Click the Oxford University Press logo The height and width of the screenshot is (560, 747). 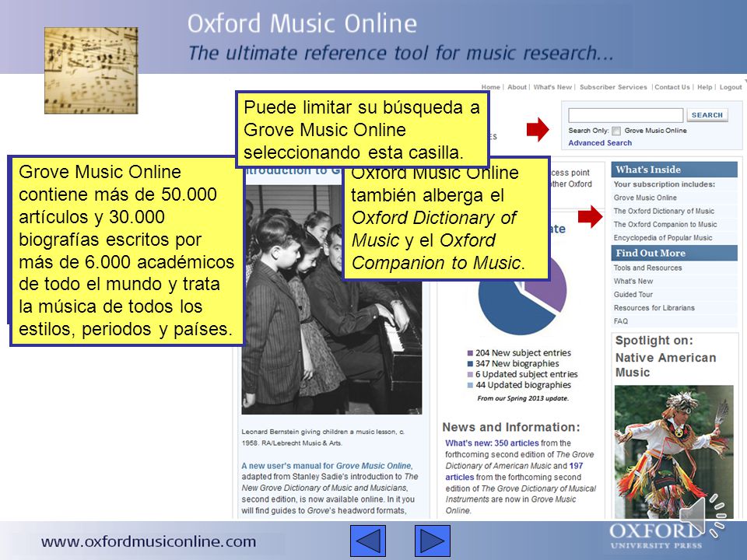click(x=655, y=537)
